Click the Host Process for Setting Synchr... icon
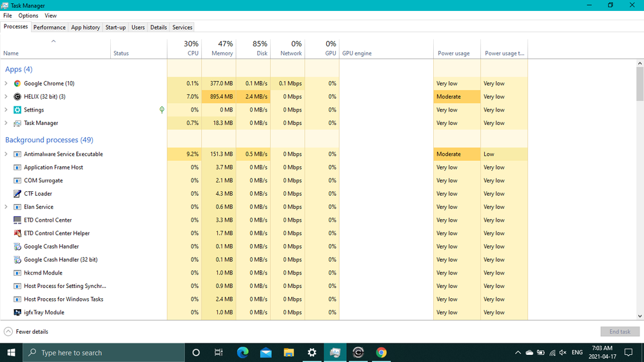 coord(17,286)
